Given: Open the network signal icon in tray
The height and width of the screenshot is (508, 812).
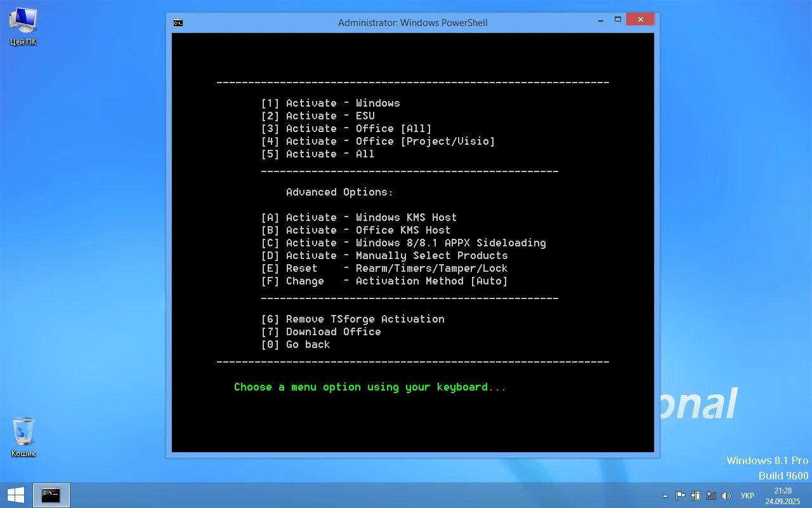Looking at the screenshot, I should pos(711,496).
